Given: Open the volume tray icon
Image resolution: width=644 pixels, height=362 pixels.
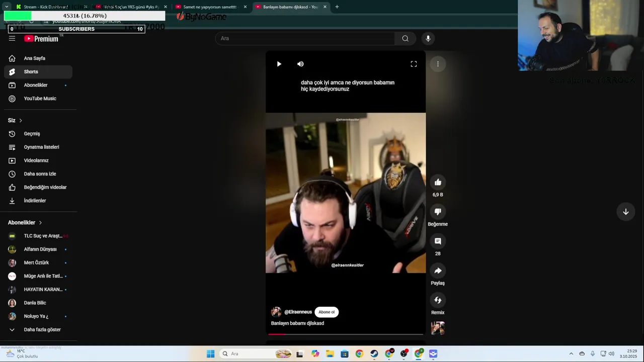Looking at the screenshot, I should pos(611,354).
